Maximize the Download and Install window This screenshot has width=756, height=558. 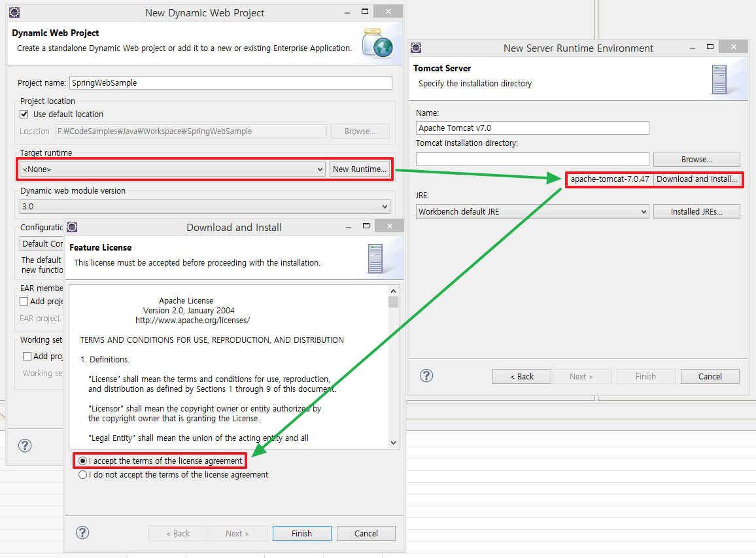(x=366, y=226)
